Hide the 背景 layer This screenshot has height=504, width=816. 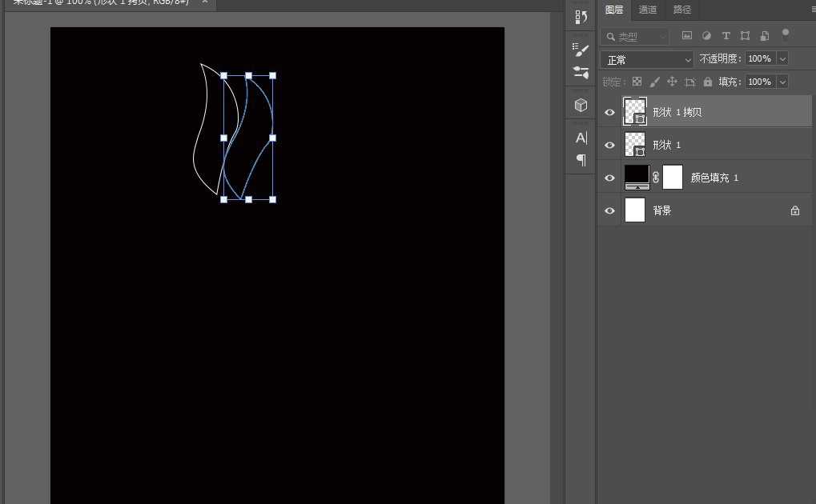609,210
